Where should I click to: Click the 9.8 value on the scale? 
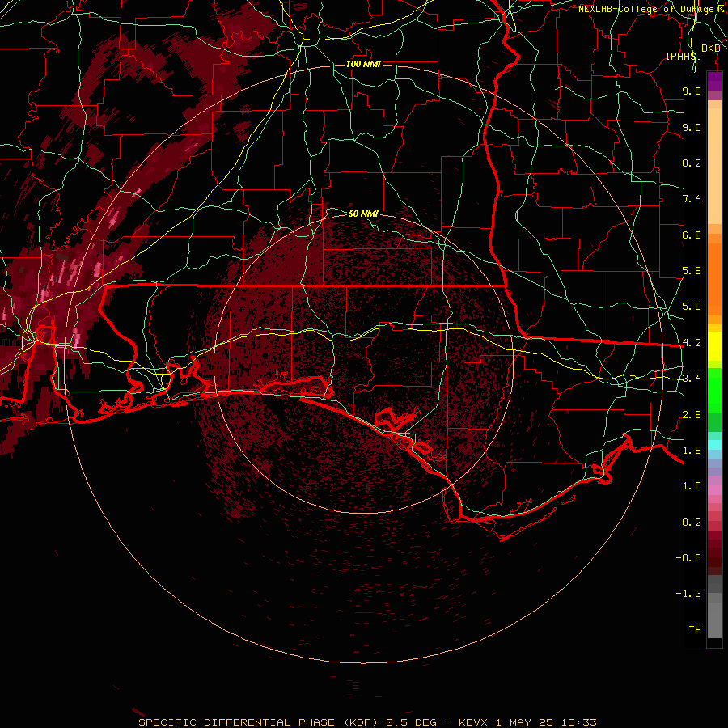click(x=692, y=91)
